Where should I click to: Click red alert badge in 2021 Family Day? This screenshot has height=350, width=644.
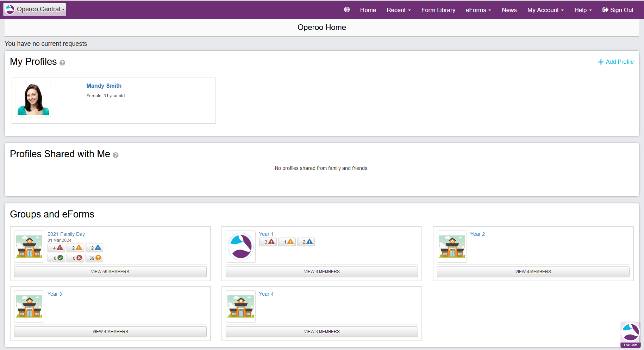click(56, 248)
